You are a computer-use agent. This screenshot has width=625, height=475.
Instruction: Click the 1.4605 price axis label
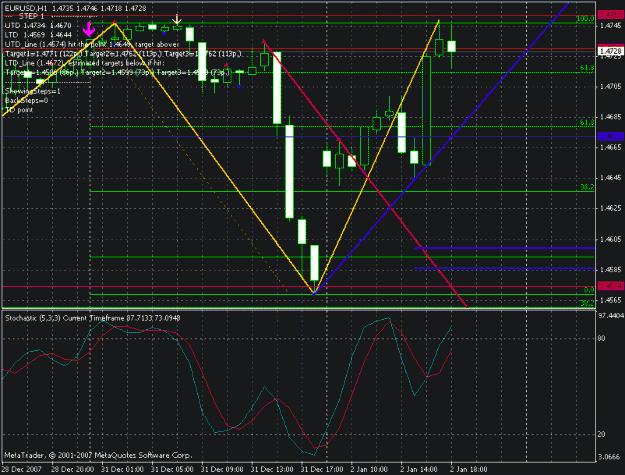click(610, 239)
